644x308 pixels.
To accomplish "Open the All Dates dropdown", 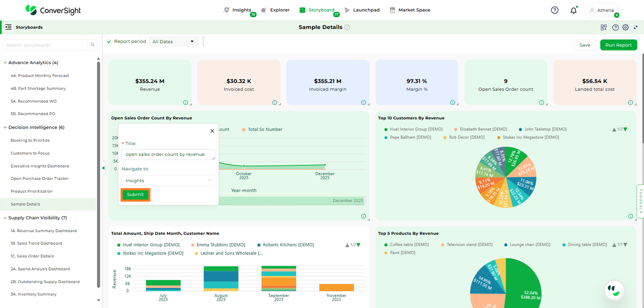I will [174, 42].
